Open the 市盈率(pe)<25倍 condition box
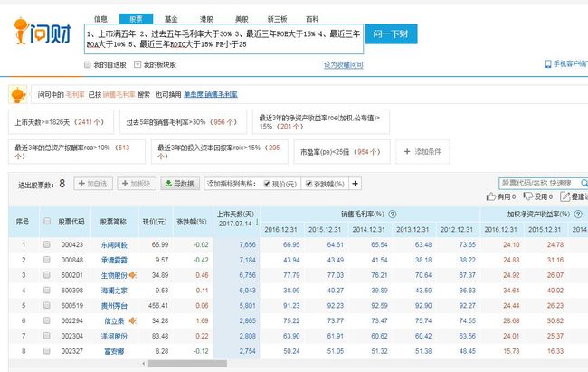 tap(342, 152)
